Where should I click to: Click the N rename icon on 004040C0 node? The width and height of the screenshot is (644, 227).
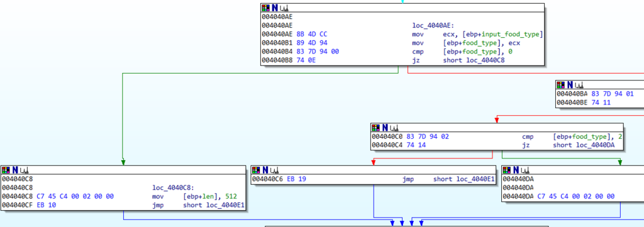[384, 128]
